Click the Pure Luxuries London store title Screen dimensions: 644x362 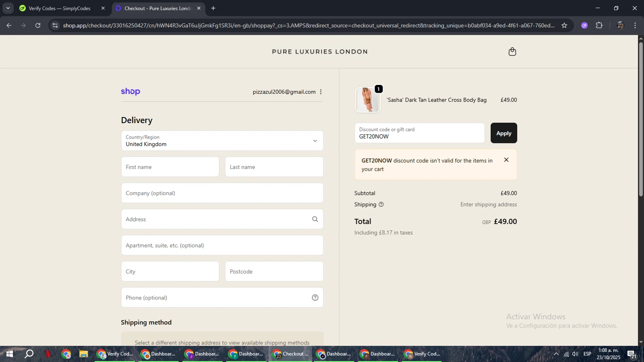(320, 52)
